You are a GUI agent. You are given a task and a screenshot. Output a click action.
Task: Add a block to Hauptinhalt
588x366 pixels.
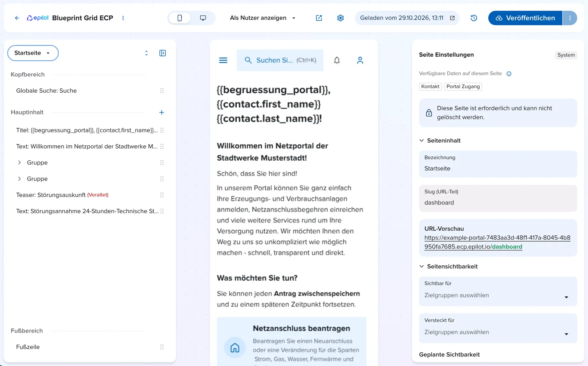(x=162, y=113)
